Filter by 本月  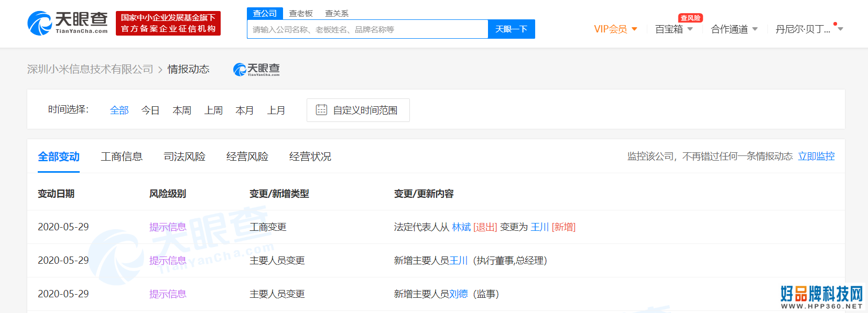(245, 110)
